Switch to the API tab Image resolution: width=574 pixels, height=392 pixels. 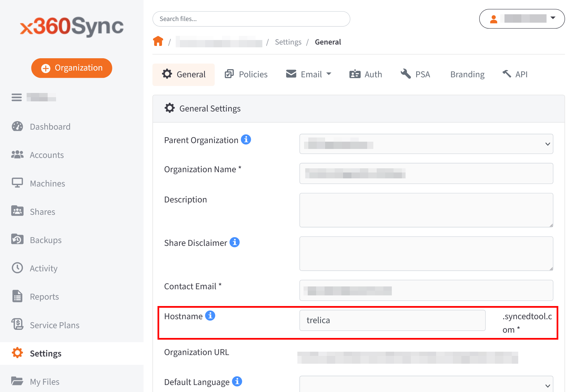(x=515, y=74)
